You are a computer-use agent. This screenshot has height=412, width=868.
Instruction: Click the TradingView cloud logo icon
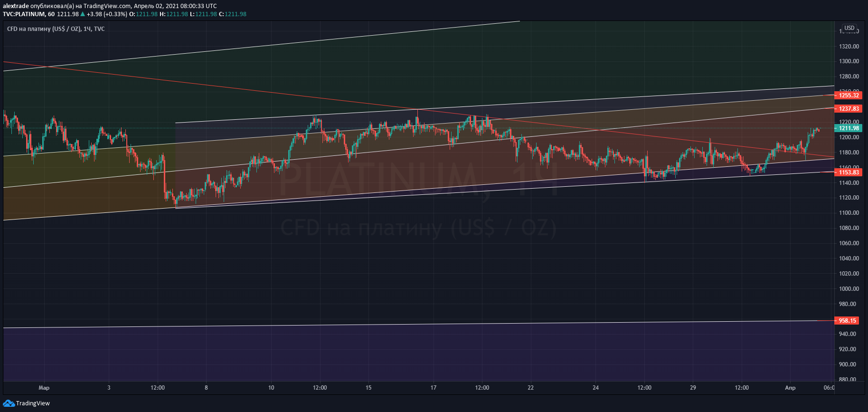(x=9, y=403)
